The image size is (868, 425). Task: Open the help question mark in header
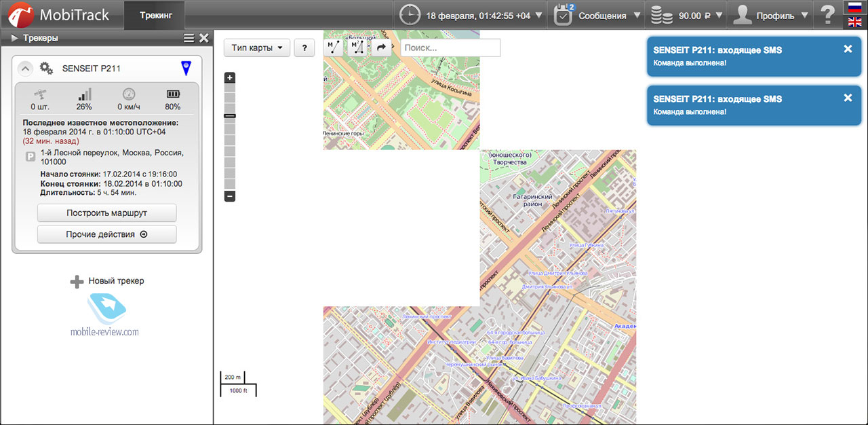[827, 15]
